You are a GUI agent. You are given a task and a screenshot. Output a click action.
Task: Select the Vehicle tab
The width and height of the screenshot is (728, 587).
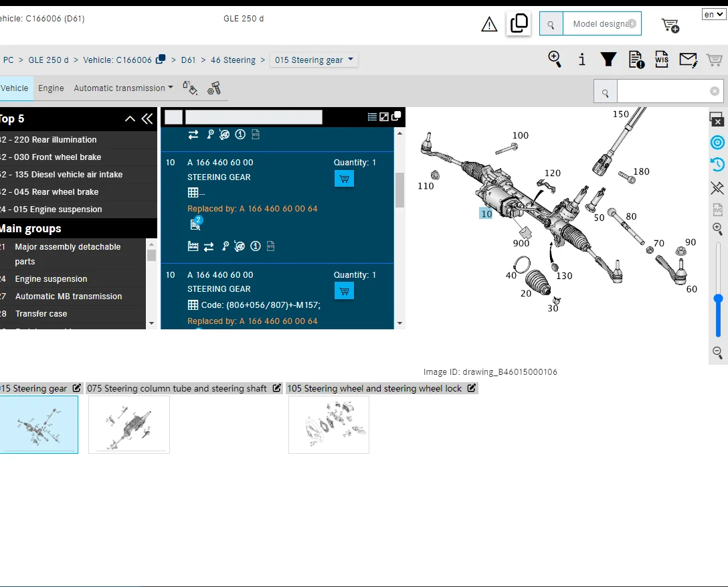[x=15, y=88]
